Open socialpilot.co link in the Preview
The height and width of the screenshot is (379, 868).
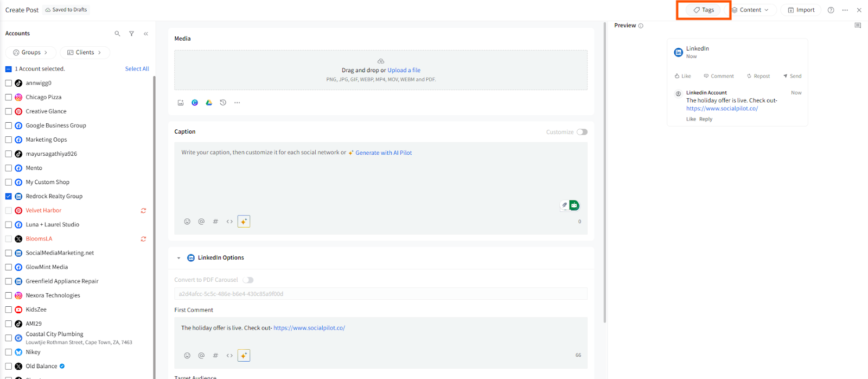(722, 109)
